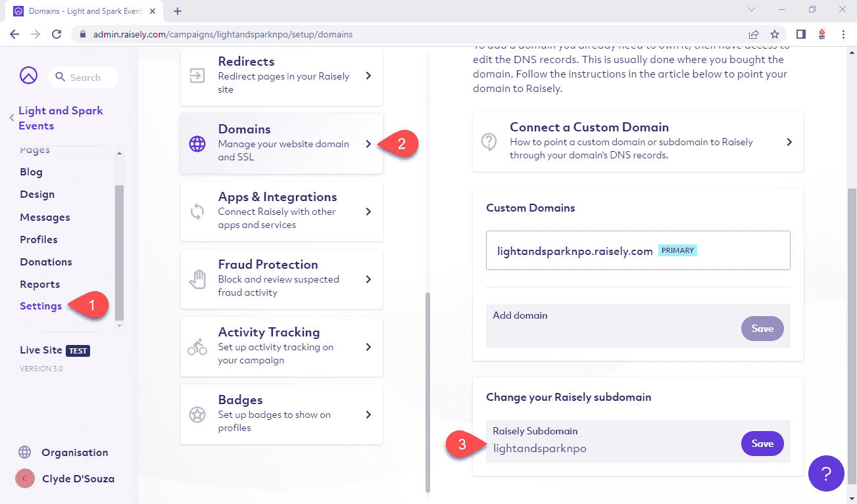The width and height of the screenshot is (857, 504).
Task: Open the Chrome three-dot menu
Action: coord(843,34)
